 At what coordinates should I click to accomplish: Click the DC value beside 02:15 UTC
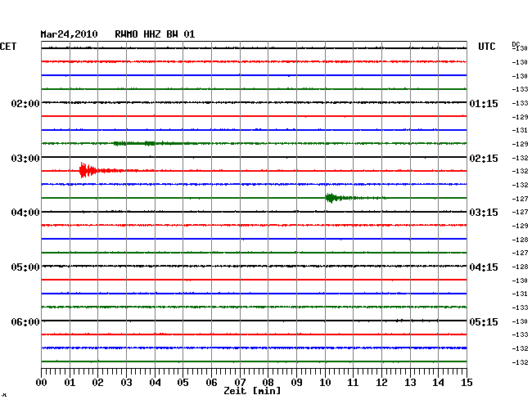coord(520,158)
